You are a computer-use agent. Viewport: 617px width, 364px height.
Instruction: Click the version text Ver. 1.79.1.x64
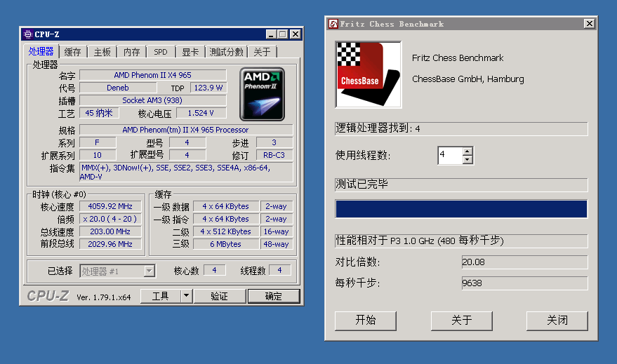click(x=104, y=297)
